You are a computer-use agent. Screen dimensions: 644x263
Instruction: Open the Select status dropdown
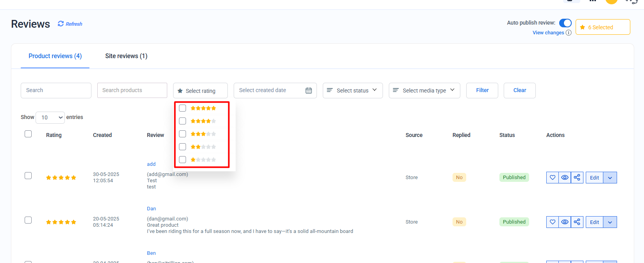pyautogui.click(x=352, y=91)
